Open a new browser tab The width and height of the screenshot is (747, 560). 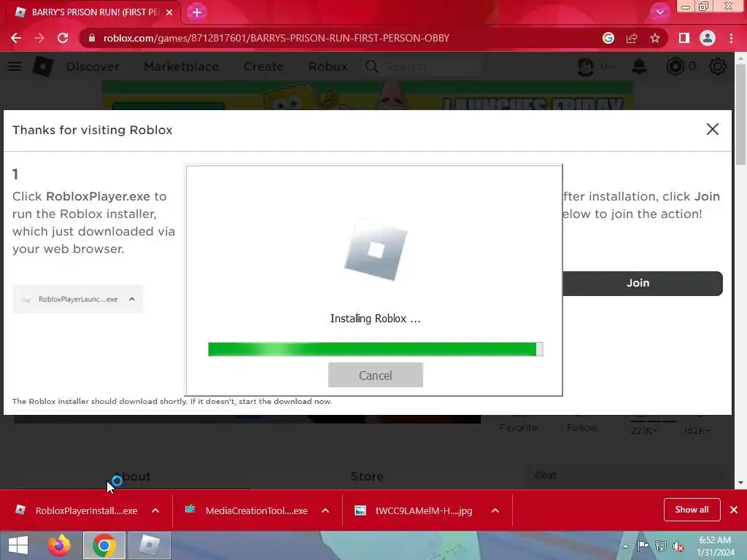tap(197, 12)
